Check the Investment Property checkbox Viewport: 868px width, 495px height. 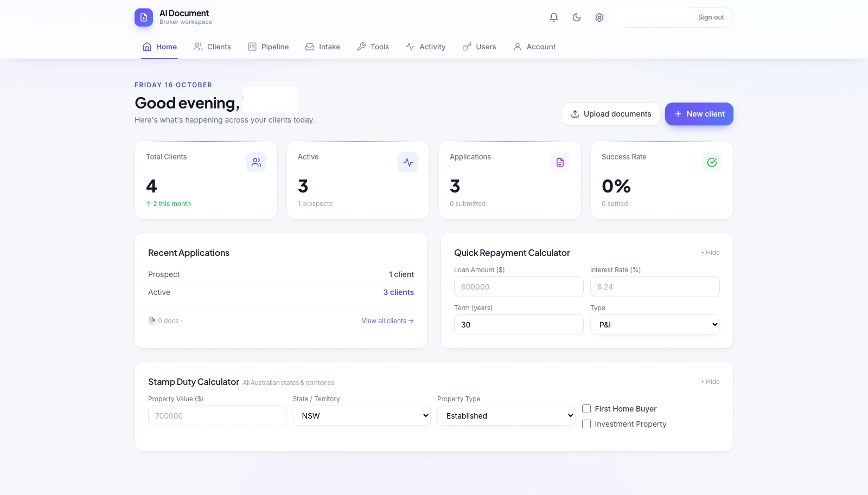coord(586,424)
